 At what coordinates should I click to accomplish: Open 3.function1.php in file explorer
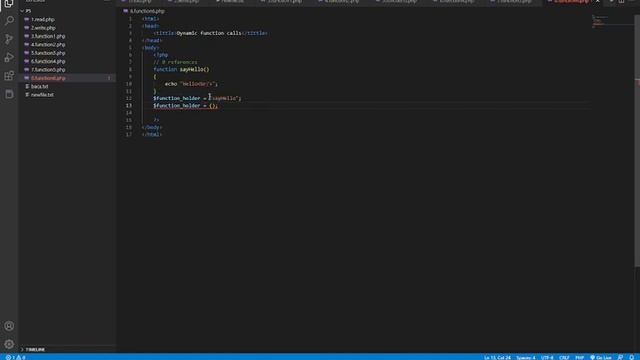coord(48,36)
